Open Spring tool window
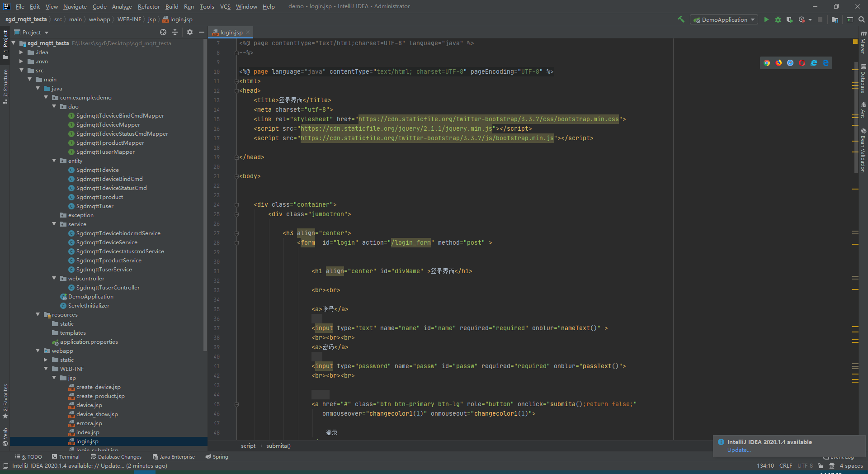868x474 pixels. tap(217, 457)
